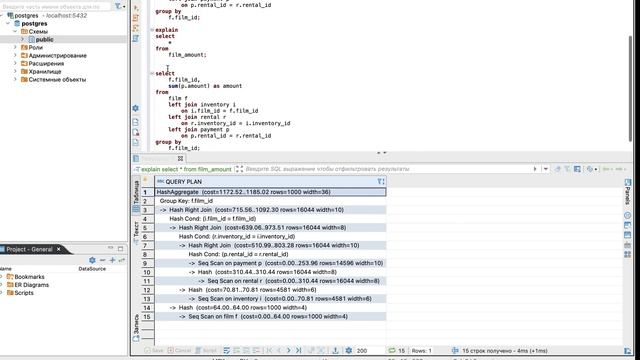
Task: Collapse the postgres database node
Action: [x=8, y=24]
